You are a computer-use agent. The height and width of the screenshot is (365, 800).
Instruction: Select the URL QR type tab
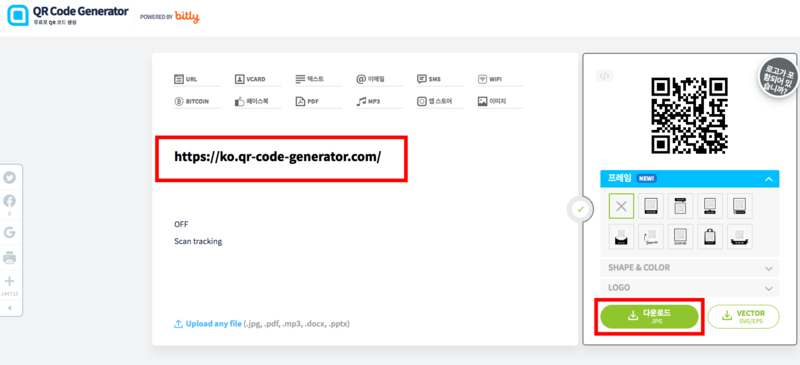point(197,80)
